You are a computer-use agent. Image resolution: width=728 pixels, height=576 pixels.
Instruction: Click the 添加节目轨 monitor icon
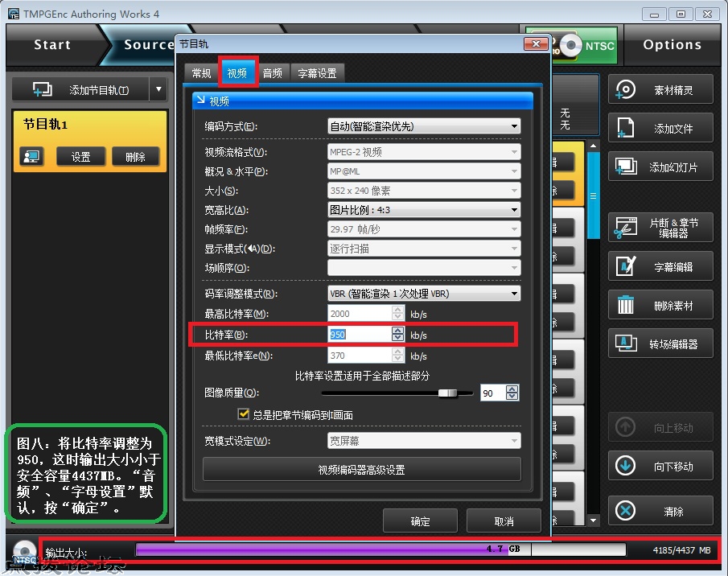click(43, 89)
